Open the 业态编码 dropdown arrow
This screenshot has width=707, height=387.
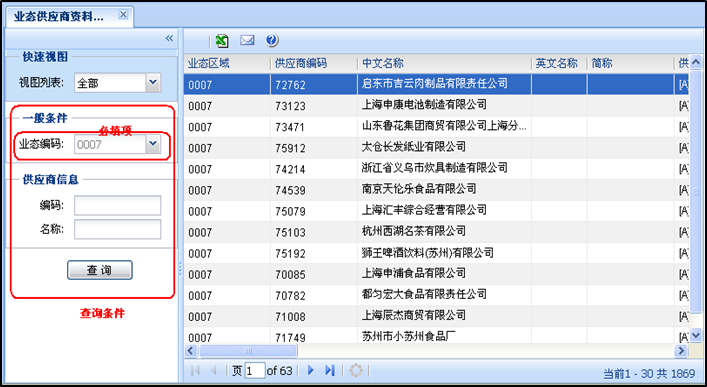153,144
